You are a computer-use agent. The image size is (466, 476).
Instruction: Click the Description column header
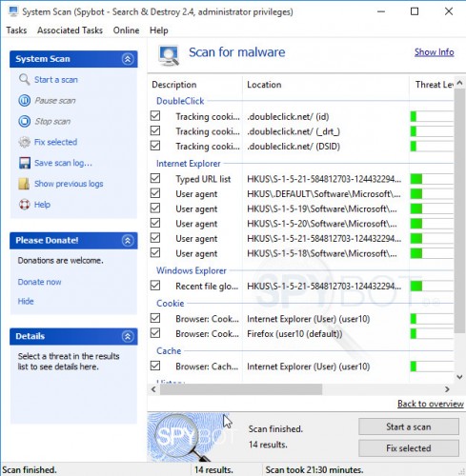[x=174, y=85]
